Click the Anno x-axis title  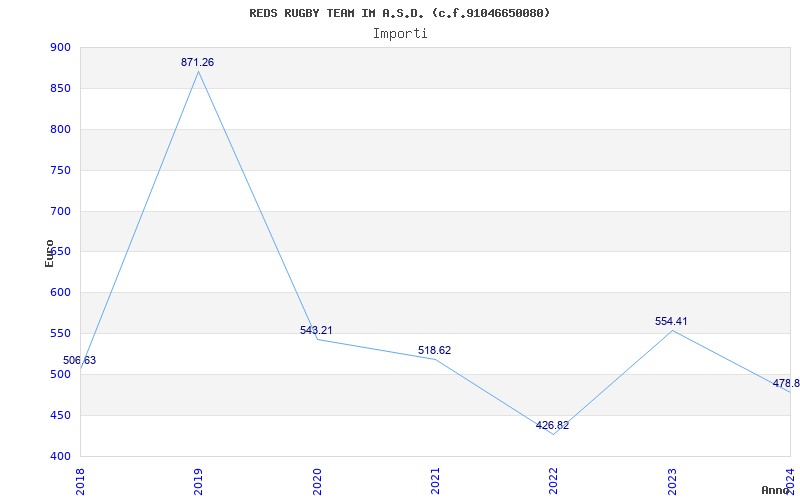[x=776, y=490]
